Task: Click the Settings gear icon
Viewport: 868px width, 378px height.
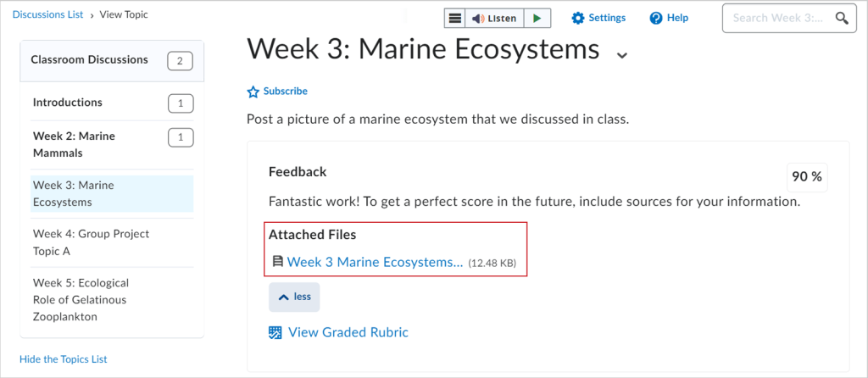Action: [x=578, y=19]
